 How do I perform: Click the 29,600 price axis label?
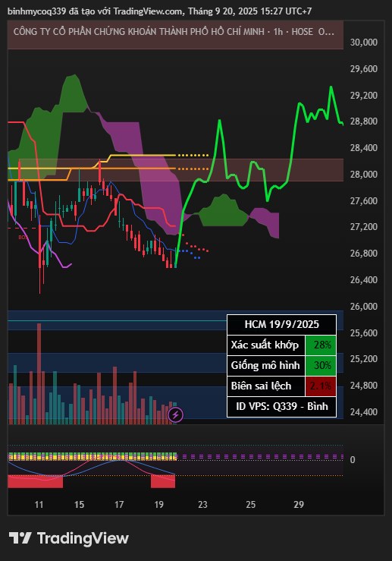pos(363,68)
